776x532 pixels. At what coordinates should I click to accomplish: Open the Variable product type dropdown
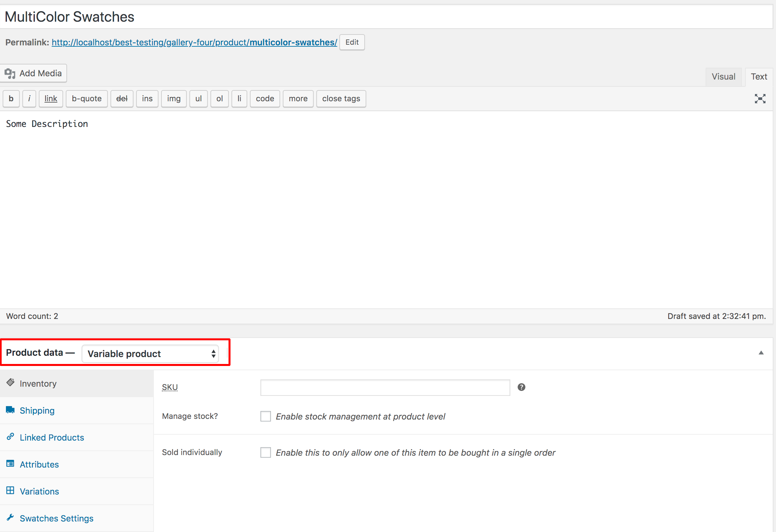coord(150,353)
